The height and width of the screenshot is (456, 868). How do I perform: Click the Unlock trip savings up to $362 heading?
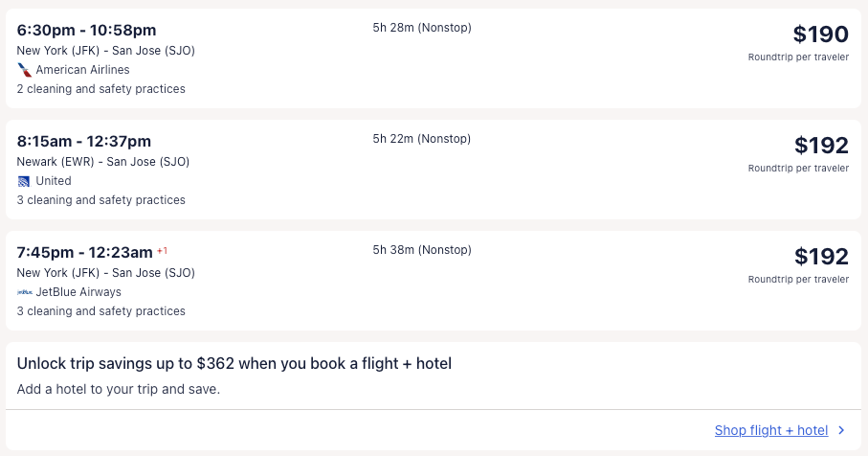(234, 364)
